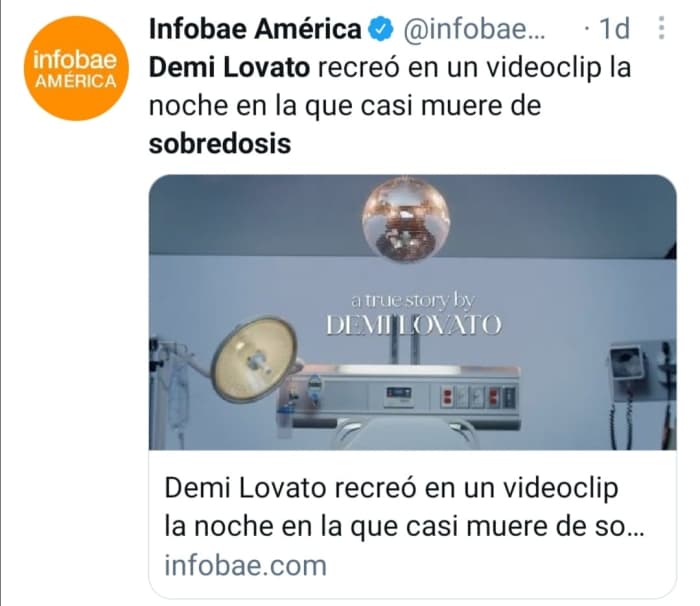The height and width of the screenshot is (606, 700).
Task: Click the hospital bed in the preview image
Action: 405,434
